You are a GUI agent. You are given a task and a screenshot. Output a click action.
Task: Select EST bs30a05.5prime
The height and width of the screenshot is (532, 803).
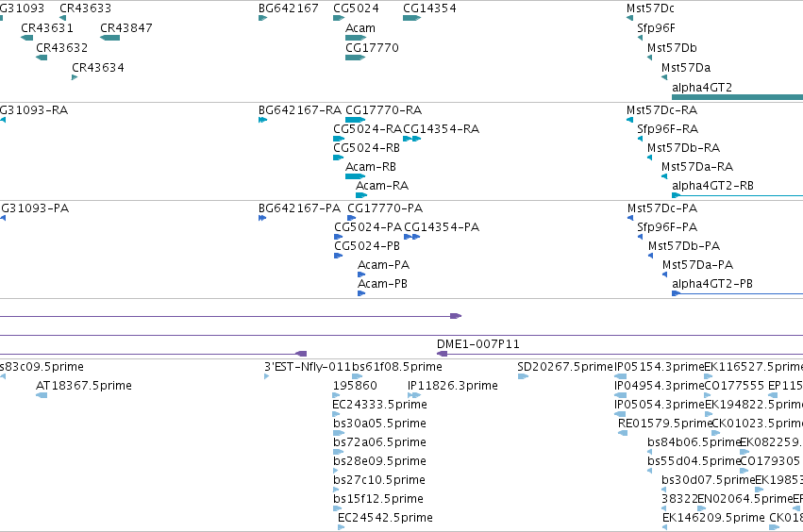pyautogui.click(x=379, y=424)
